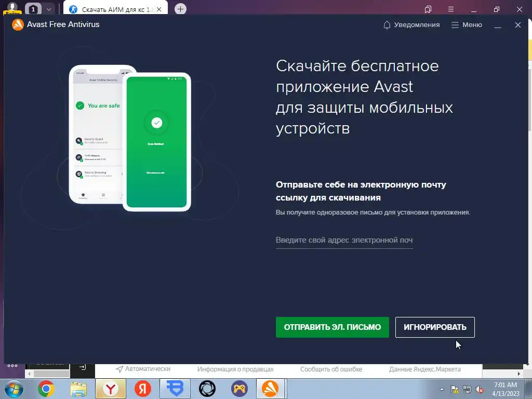Expand the tab group dropdown arrow
532x399 pixels.
click(x=48, y=9)
